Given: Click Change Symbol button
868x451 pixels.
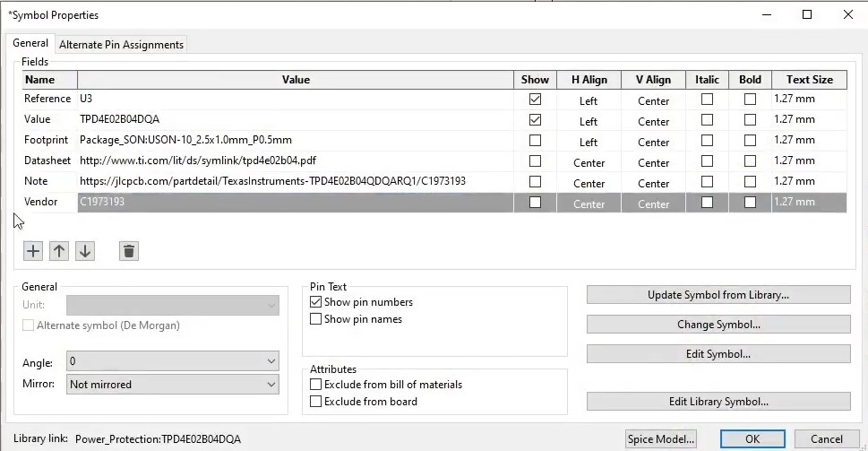Looking at the screenshot, I should click(x=718, y=324).
